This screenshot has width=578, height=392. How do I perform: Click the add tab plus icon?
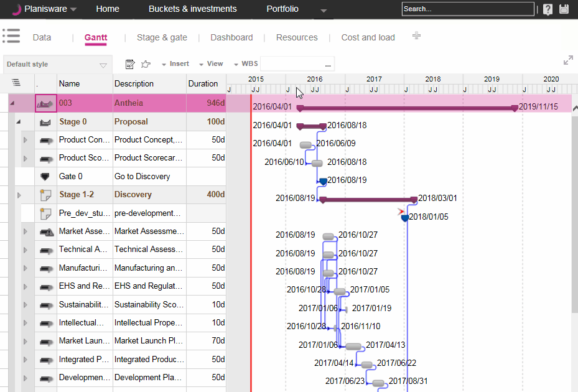click(416, 35)
